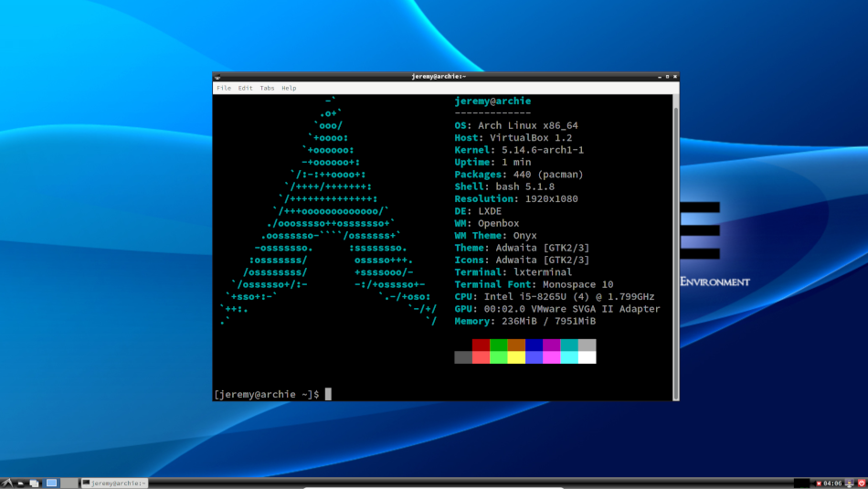Screen dimensions: 868x489
Task: Minimize the lxterminal window
Action: [x=660, y=77]
